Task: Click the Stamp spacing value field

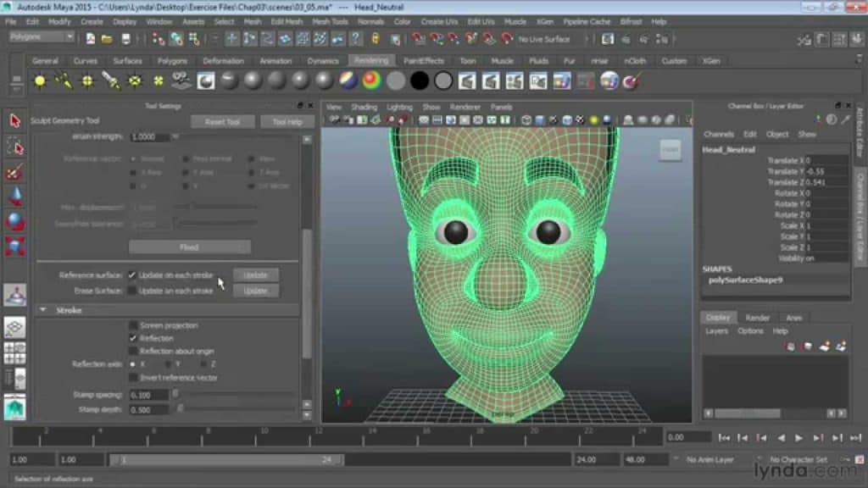Action: (x=148, y=395)
